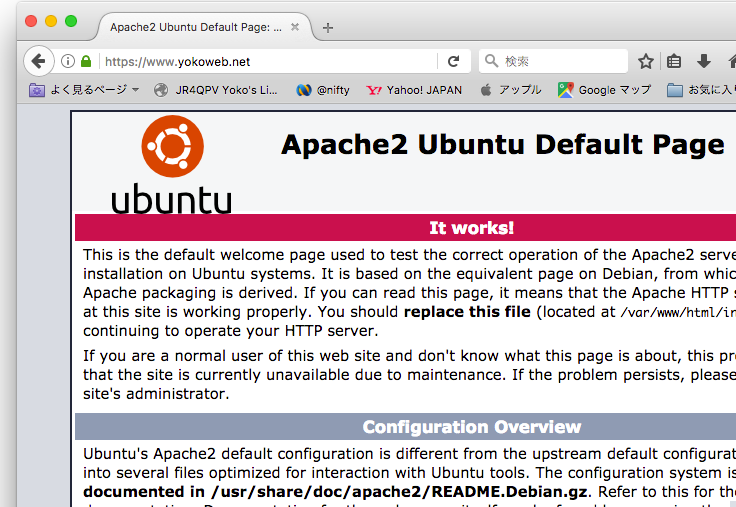Open the bookmarks list icon
Screen dimensions: 736x507
[x=674, y=61]
